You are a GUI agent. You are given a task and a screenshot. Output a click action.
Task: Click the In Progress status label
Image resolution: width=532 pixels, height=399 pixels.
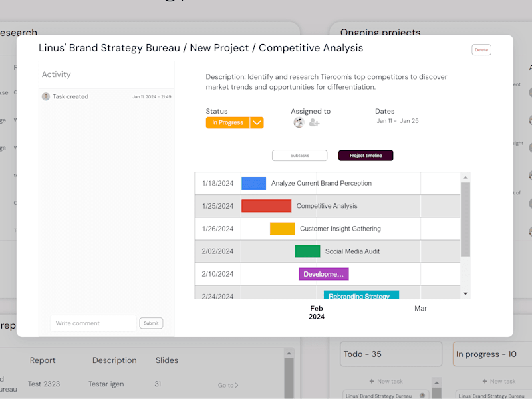pos(227,122)
